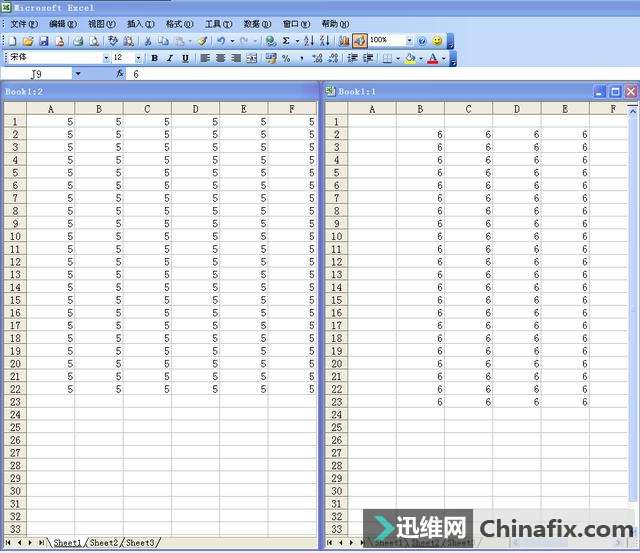Open the 编辑 (Edit) menu
The image size is (640, 553).
click(62, 24)
